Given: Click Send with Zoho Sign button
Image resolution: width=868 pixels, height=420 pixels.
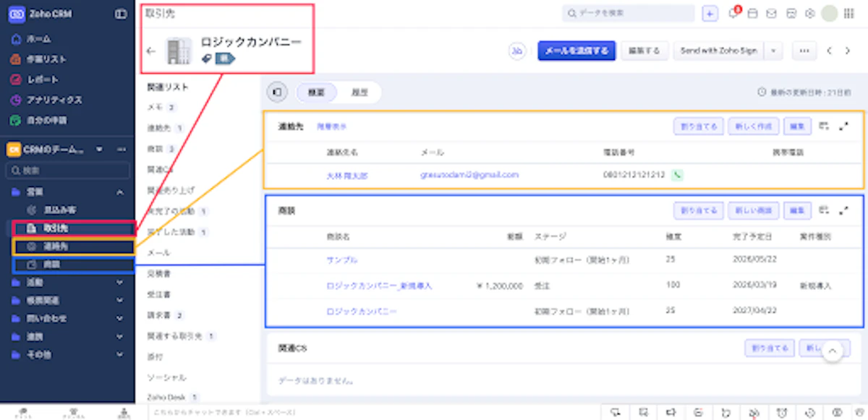Looking at the screenshot, I should (x=719, y=51).
